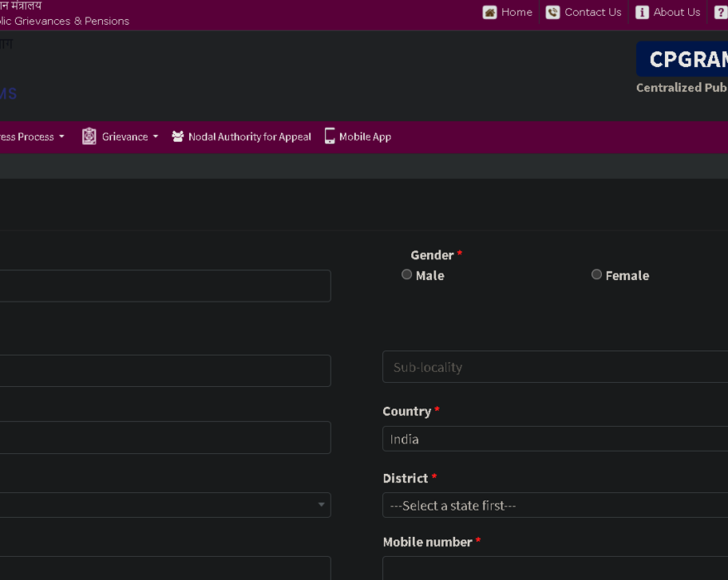Click the Home house icon

pyautogui.click(x=489, y=12)
